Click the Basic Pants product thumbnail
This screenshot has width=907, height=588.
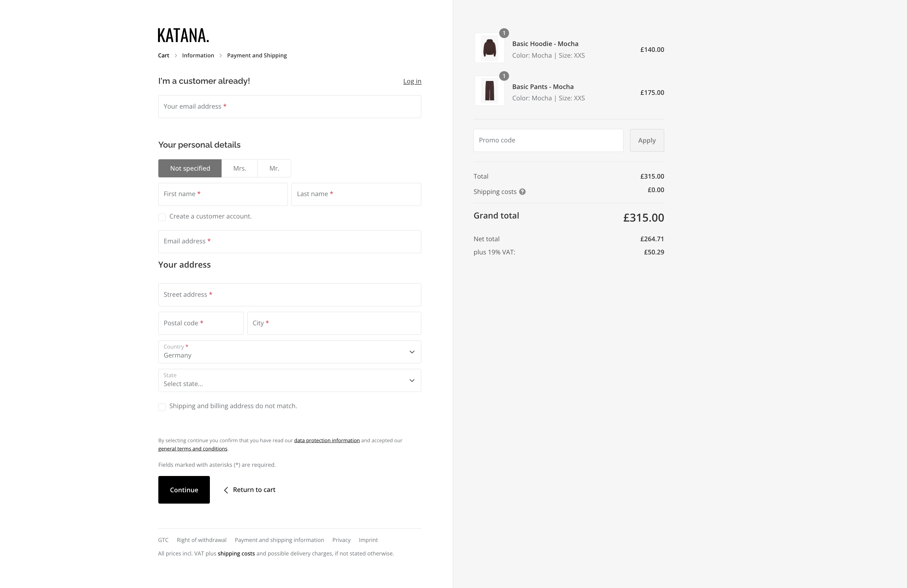point(489,91)
